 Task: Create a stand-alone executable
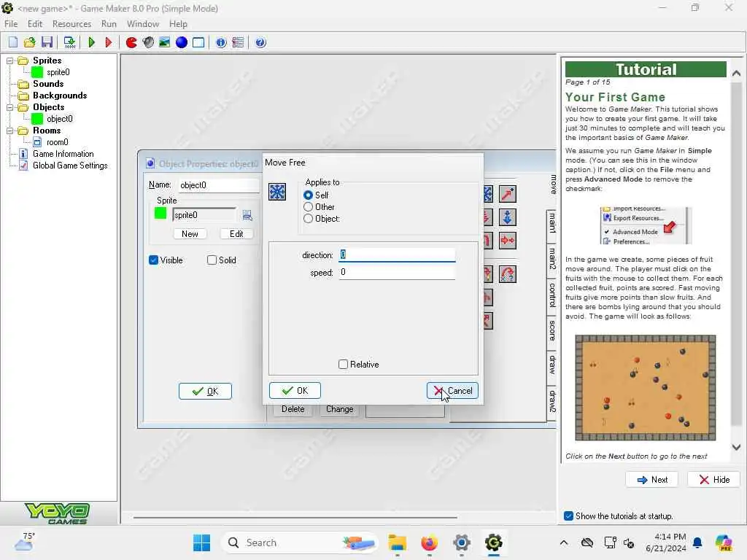[69, 42]
